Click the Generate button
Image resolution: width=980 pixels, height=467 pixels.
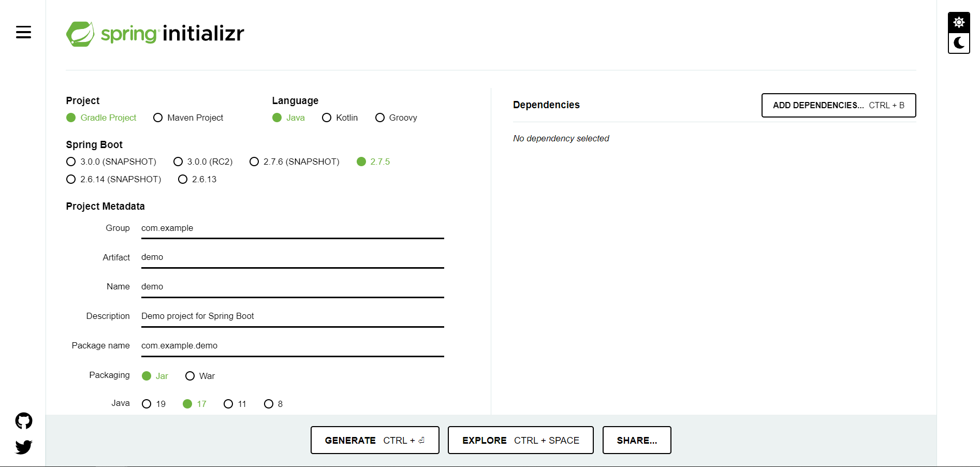tap(375, 440)
